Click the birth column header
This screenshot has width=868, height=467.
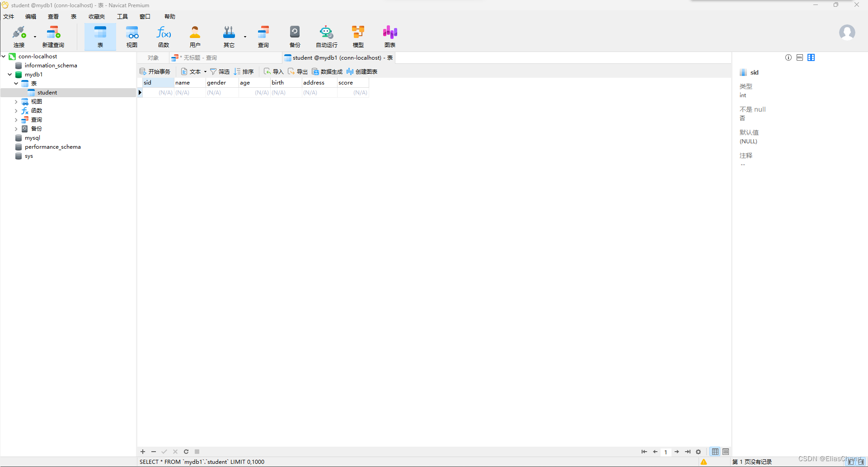[286, 82]
